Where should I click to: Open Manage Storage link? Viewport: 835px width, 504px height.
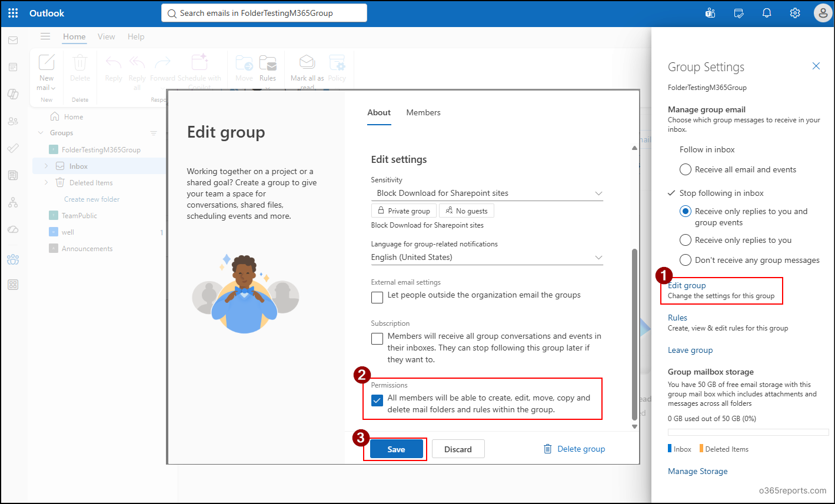697,471
